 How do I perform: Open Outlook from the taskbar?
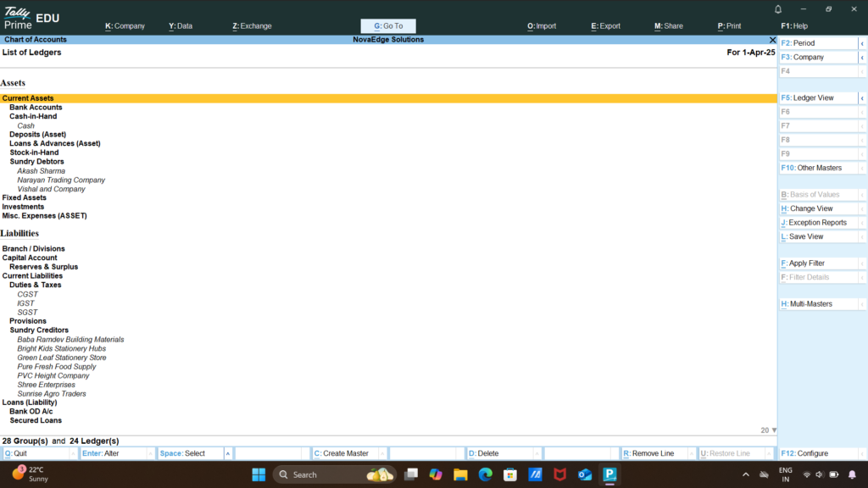(x=585, y=474)
